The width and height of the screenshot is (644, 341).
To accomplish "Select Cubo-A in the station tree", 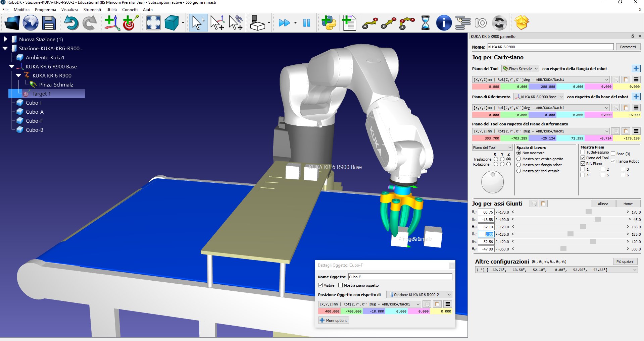I will click(x=35, y=112).
